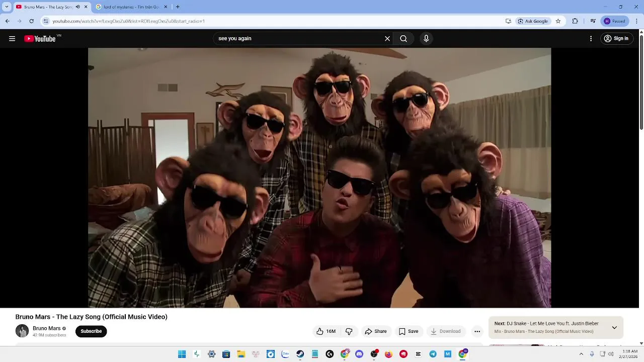Start voice search with the microphone

click(426, 39)
